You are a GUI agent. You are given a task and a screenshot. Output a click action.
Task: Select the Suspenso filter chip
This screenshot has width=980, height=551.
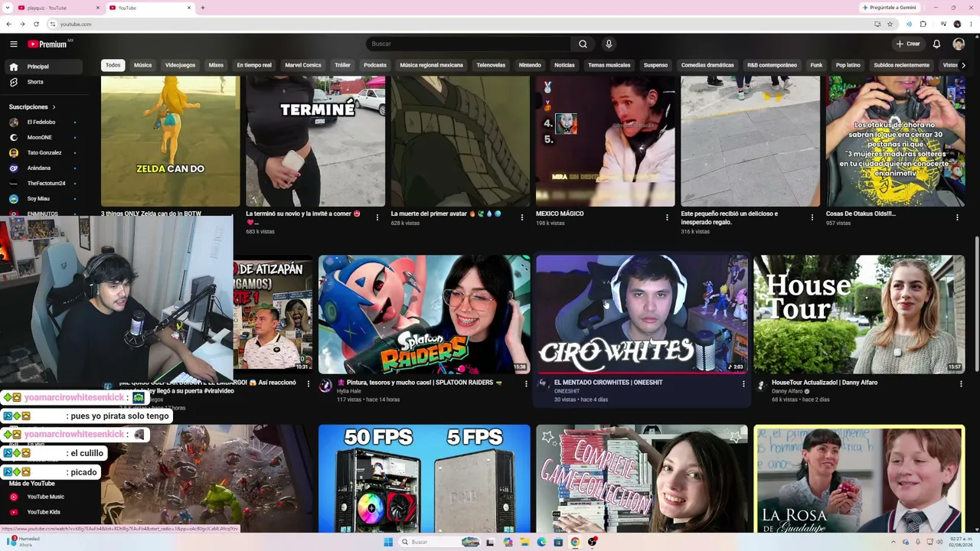coord(655,65)
